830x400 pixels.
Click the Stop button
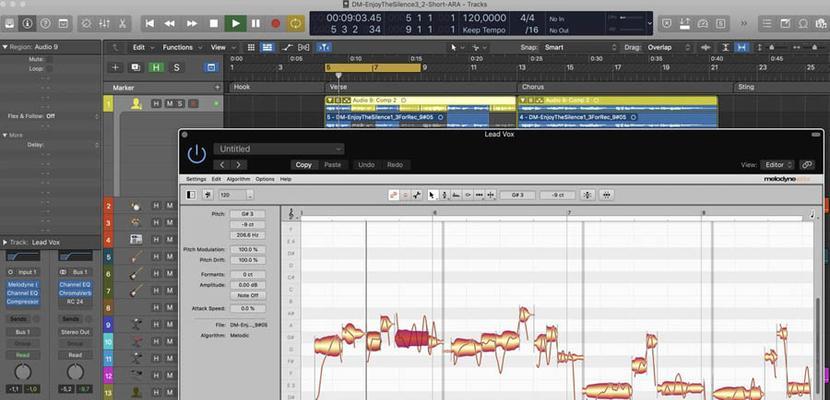tap(213, 23)
